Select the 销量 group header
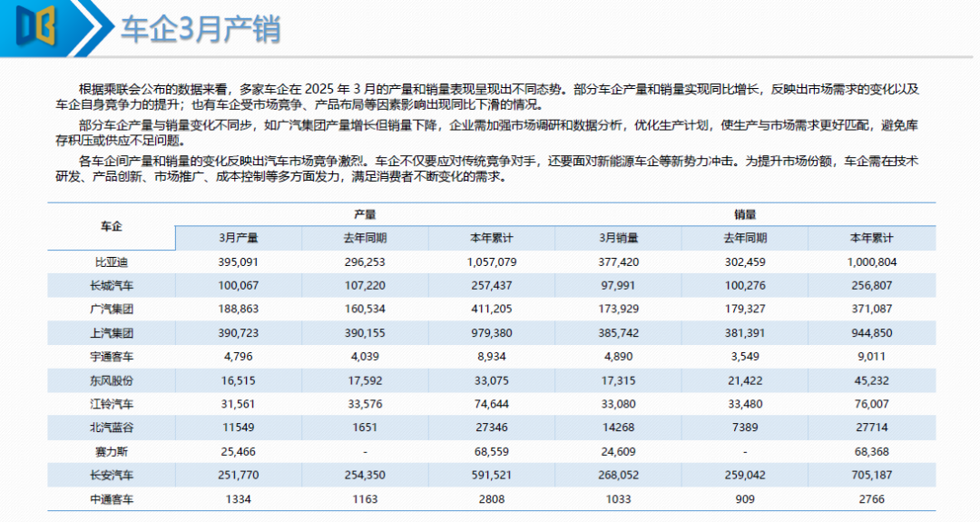Screen dimensions: 980x522 coord(745,214)
